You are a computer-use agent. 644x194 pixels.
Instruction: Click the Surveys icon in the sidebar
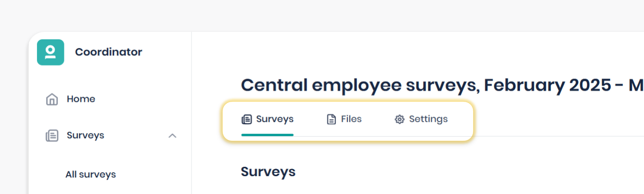click(52, 136)
